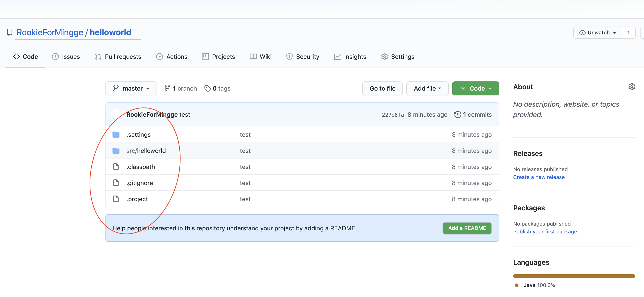The width and height of the screenshot is (644, 297).
Task: Open the .project file
Action: click(137, 199)
